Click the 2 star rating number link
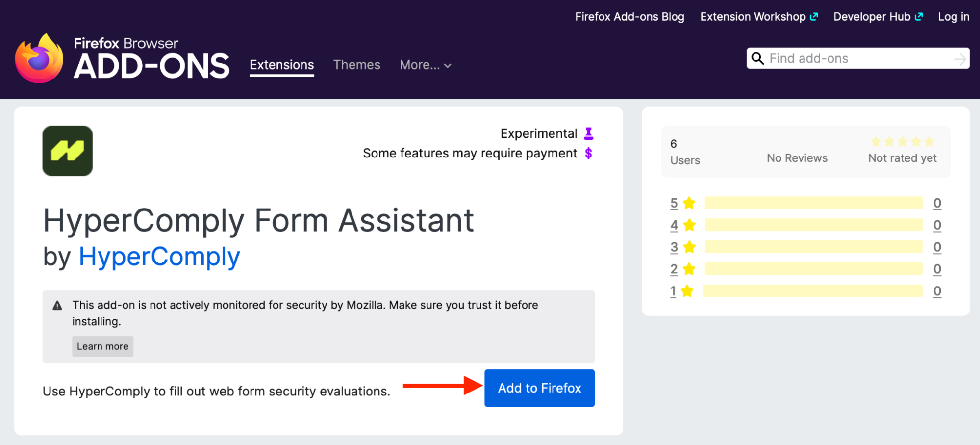Viewport: 980px width, 445px height. pyautogui.click(x=674, y=269)
